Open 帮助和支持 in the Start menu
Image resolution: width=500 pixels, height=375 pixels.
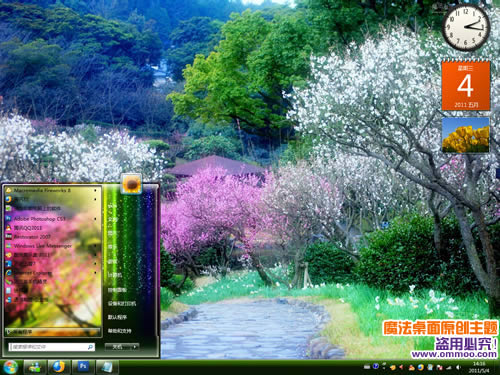119,331
